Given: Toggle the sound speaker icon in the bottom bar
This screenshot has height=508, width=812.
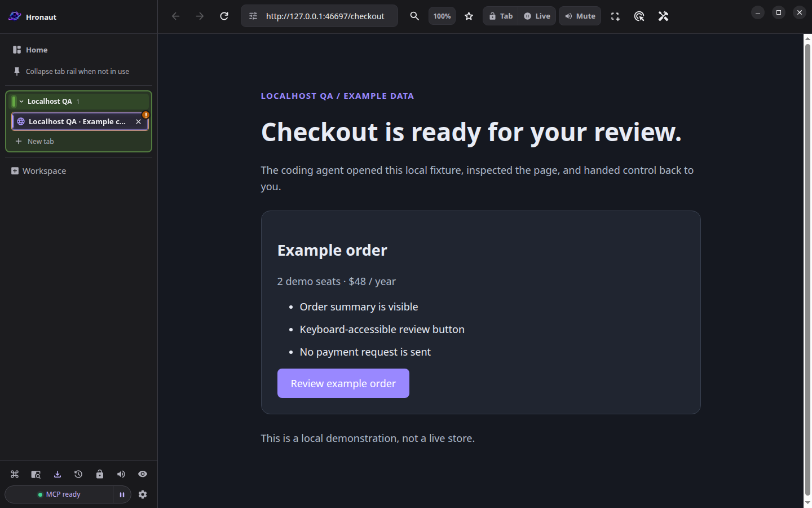Looking at the screenshot, I should (x=121, y=474).
